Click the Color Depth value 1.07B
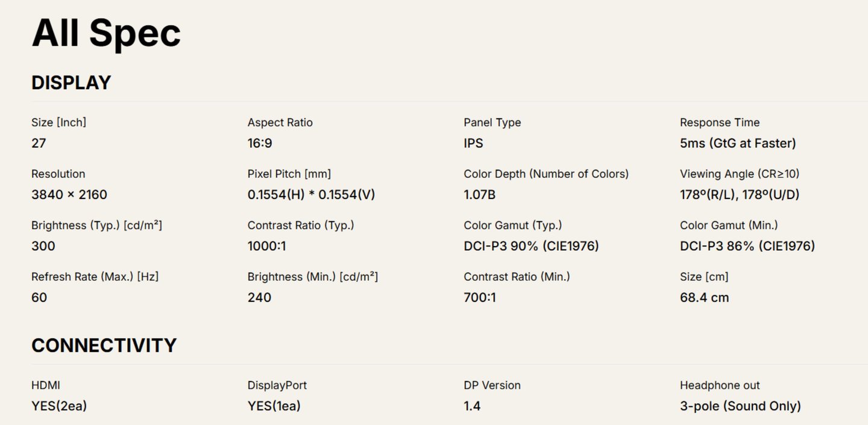The height and width of the screenshot is (425, 868). (480, 195)
